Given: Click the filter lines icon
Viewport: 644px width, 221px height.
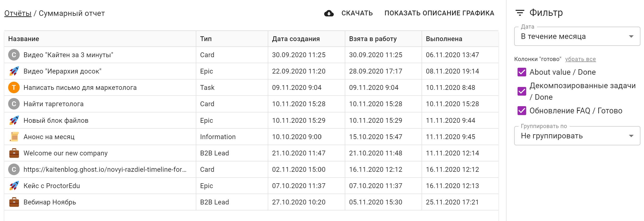Looking at the screenshot, I should 520,13.
